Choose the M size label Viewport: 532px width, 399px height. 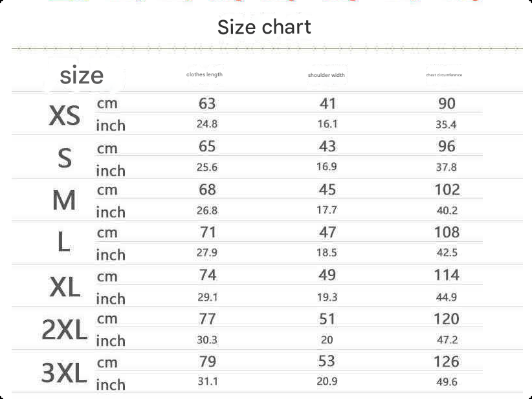point(64,200)
